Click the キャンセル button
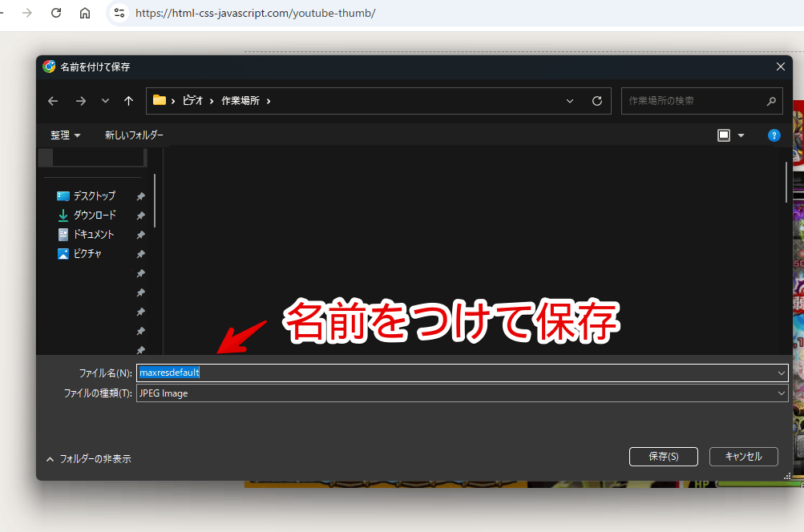The image size is (804, 532). click(x=743, y=457)
